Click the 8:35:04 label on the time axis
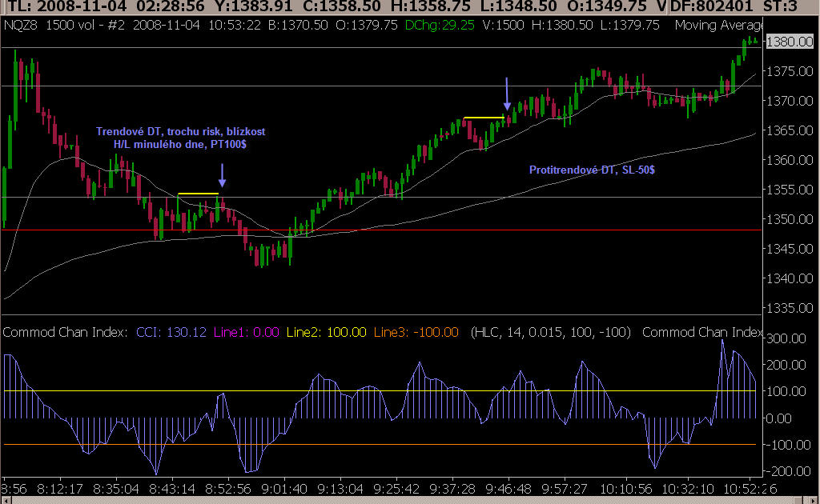 coord(116,490)
